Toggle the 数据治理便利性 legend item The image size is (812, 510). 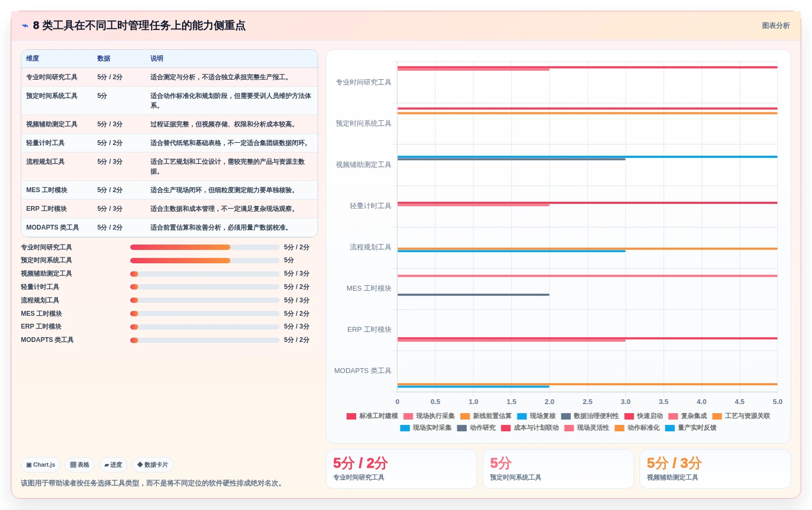(590, 416)
